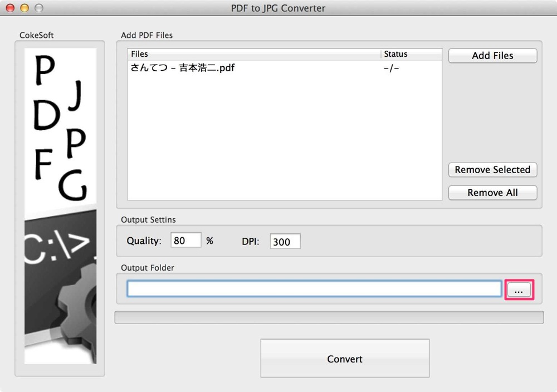Click empty area of the files list
Viewport: 557px width, 392px height.
click(x=285, y=139)
